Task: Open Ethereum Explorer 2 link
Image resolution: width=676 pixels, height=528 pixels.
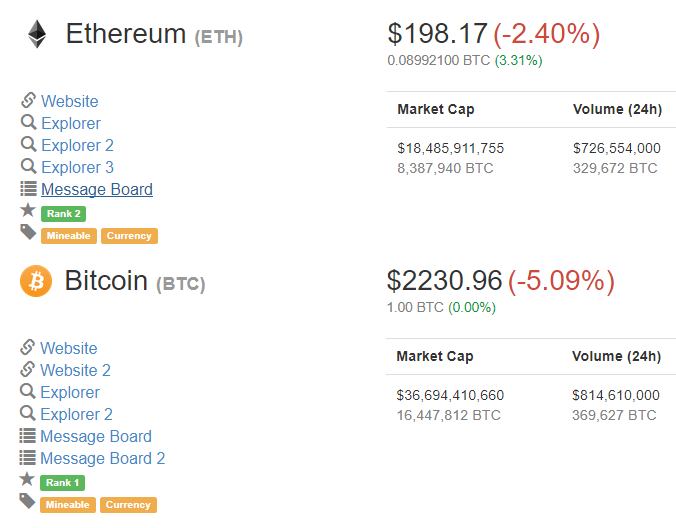Action: (77, 145)
